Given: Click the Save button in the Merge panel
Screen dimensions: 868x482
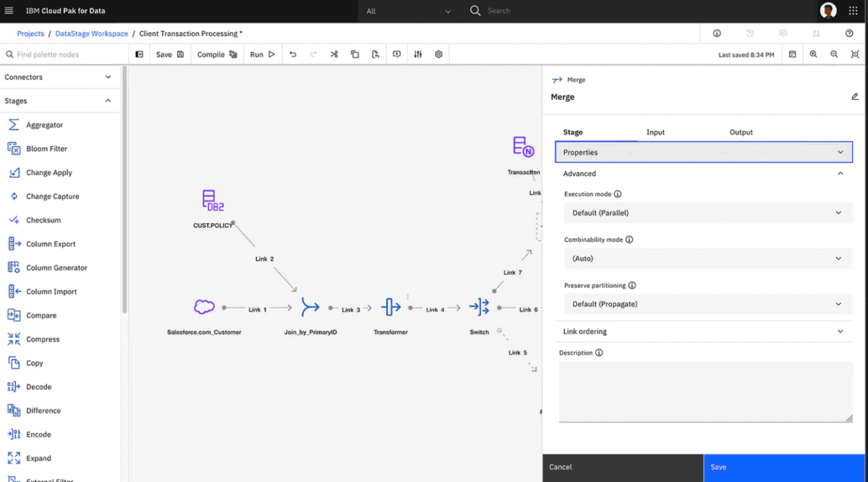Looking at the screenshot, I should (784, 467).
